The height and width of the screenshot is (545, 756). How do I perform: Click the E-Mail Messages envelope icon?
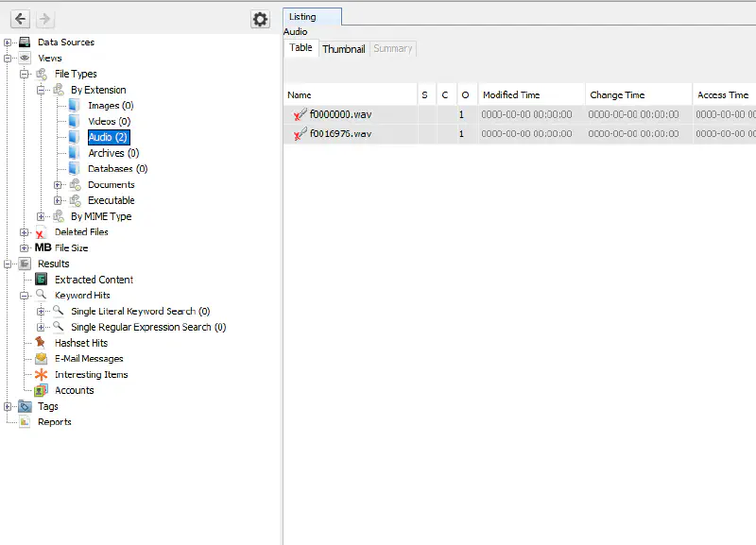pos(41,359)
